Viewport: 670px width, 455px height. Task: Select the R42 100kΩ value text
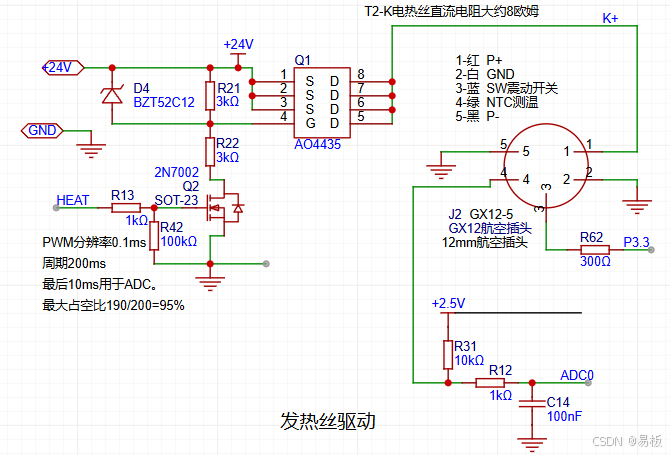179,241
